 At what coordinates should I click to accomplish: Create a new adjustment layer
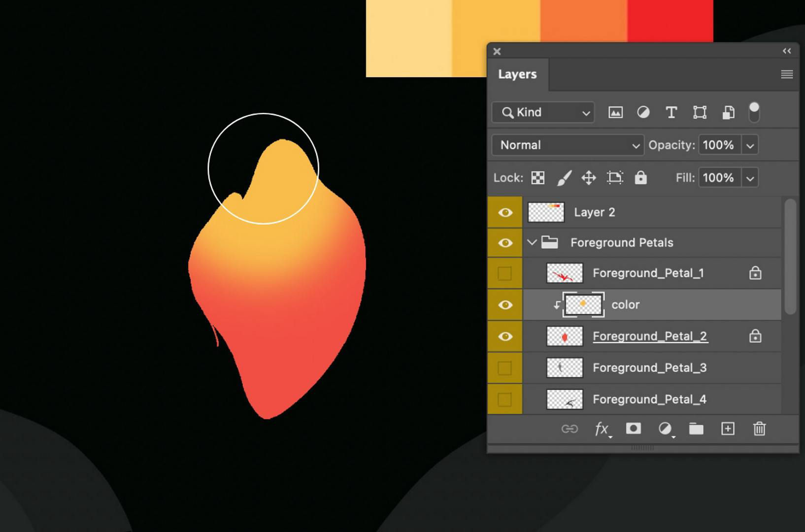pos(666,429)
